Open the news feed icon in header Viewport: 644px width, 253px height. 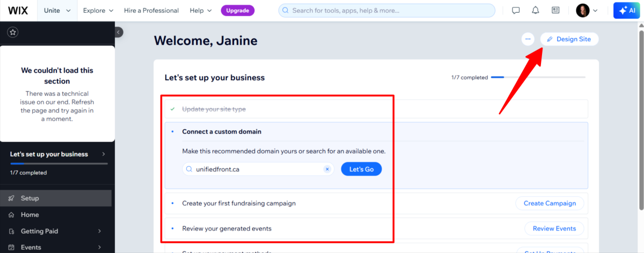pos(555,10)
